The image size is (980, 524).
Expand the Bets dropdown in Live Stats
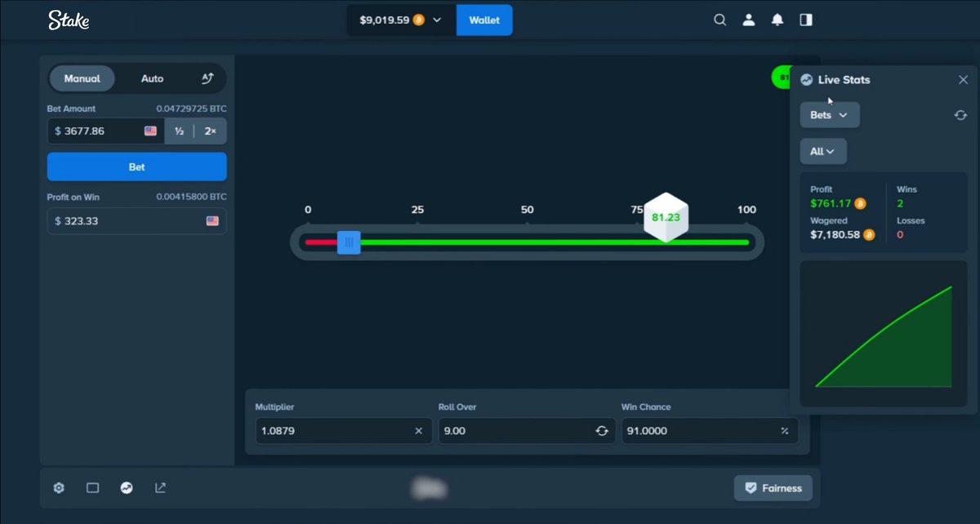pyautogui.click(x=830, y=115)
